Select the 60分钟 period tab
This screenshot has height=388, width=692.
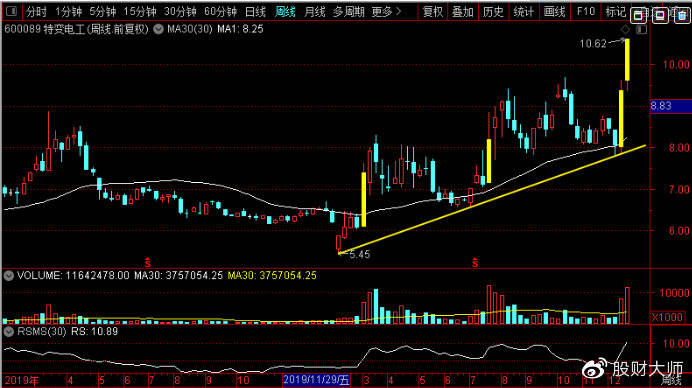221,12
